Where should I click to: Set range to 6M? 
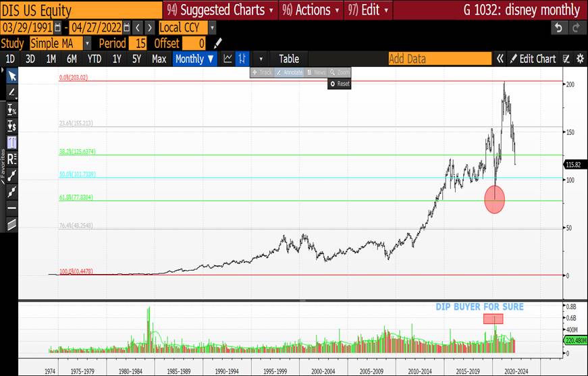[72, 59]
